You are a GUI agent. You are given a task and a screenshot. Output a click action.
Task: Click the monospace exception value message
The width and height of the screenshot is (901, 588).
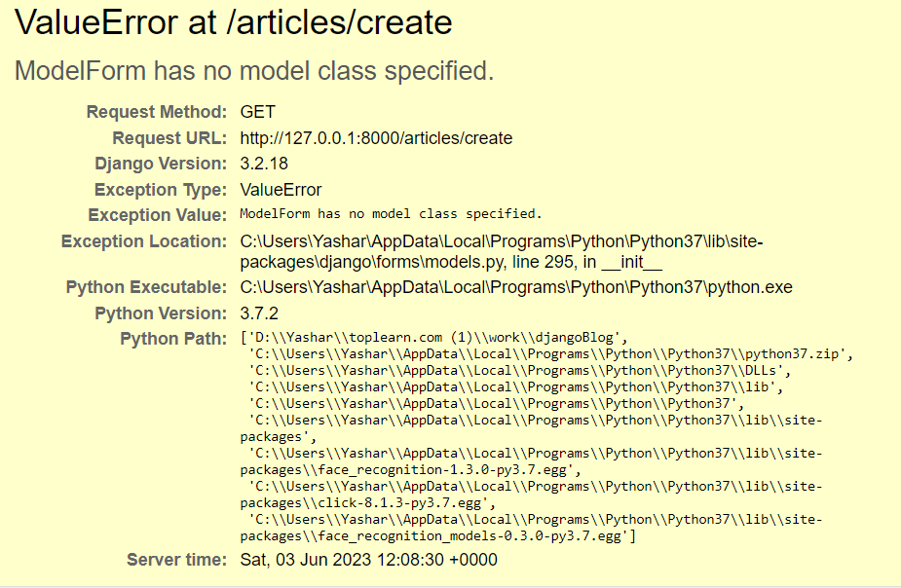(391, 214)
